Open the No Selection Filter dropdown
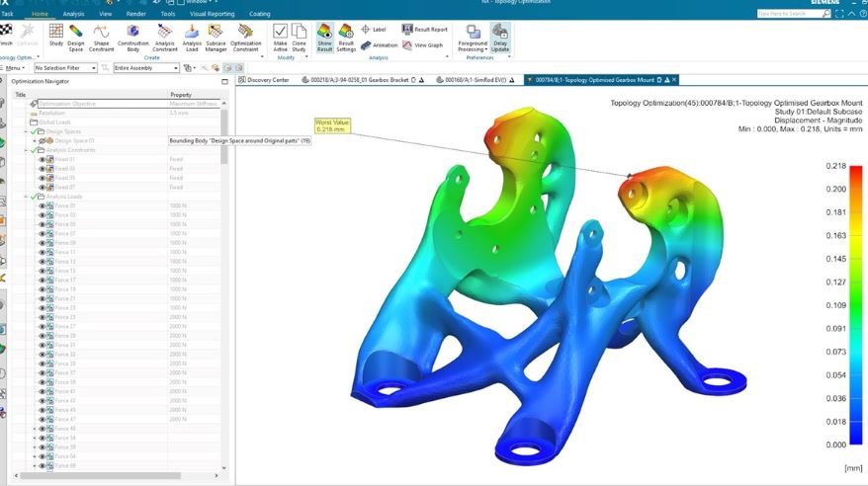868x486 pixels. pos(66,67)
